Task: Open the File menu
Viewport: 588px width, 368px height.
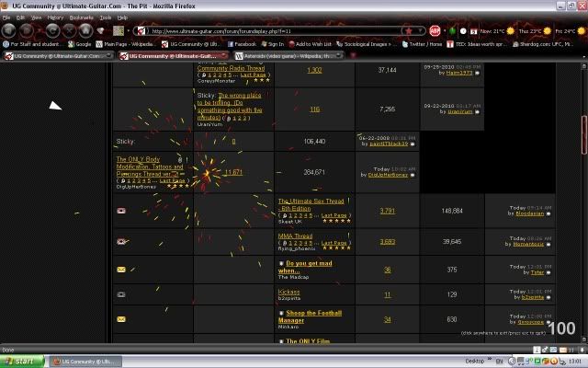Action: 6,17
